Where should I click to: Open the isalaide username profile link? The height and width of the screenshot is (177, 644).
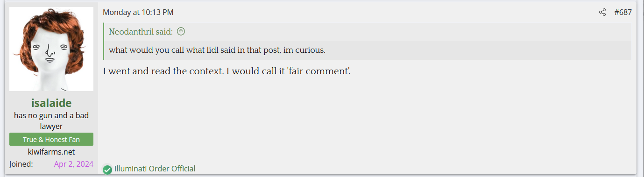point(51,103)
